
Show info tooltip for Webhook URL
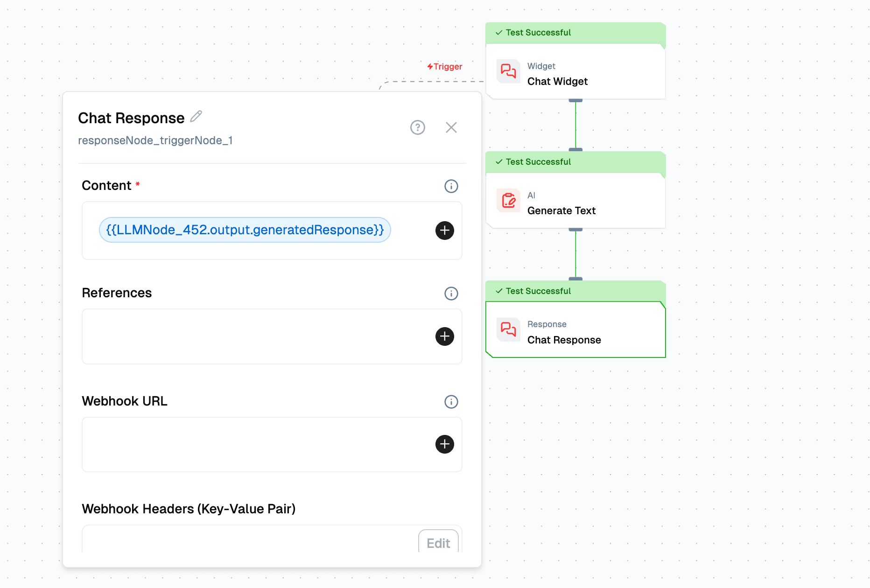pyautogui.click(x=451, y=402)
